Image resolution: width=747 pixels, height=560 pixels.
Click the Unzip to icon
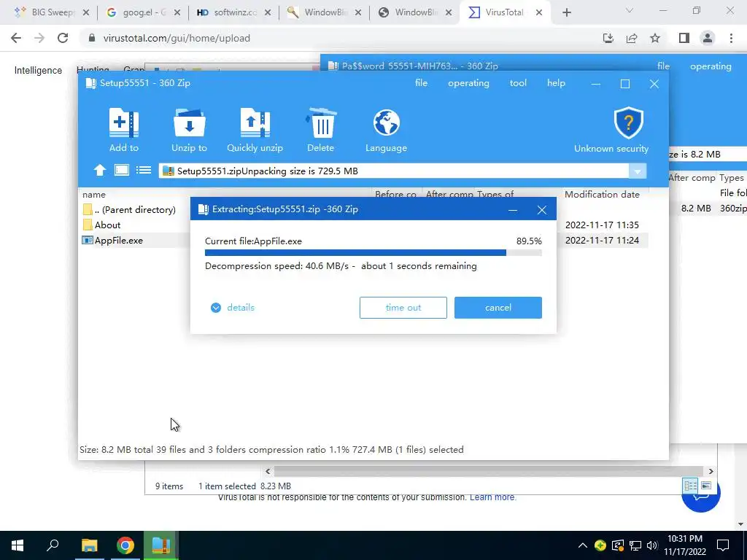point(189,122)
